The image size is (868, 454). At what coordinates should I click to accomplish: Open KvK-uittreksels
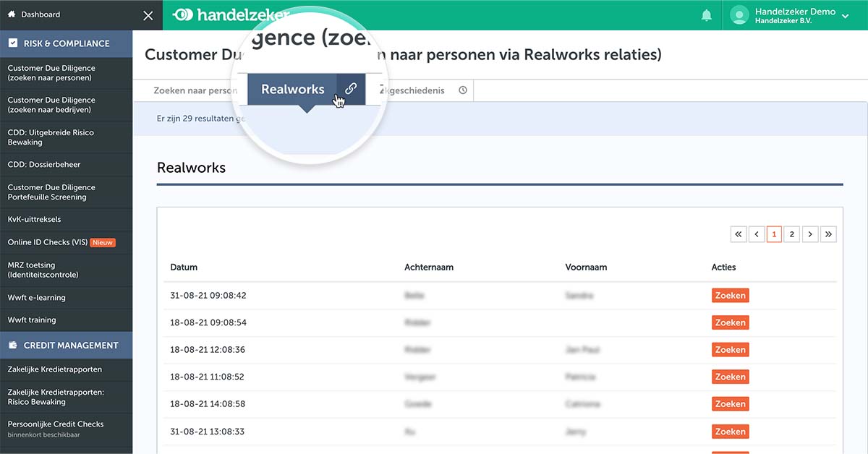(67, 219)
